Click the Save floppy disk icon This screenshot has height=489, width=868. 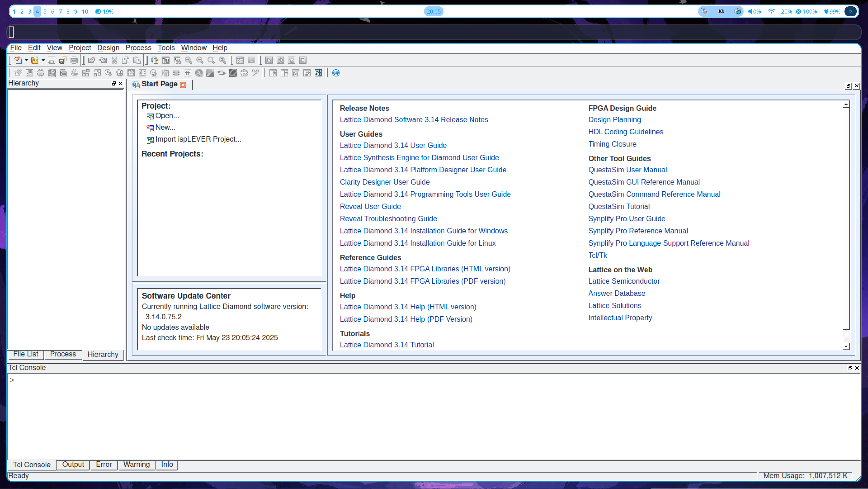51,60
